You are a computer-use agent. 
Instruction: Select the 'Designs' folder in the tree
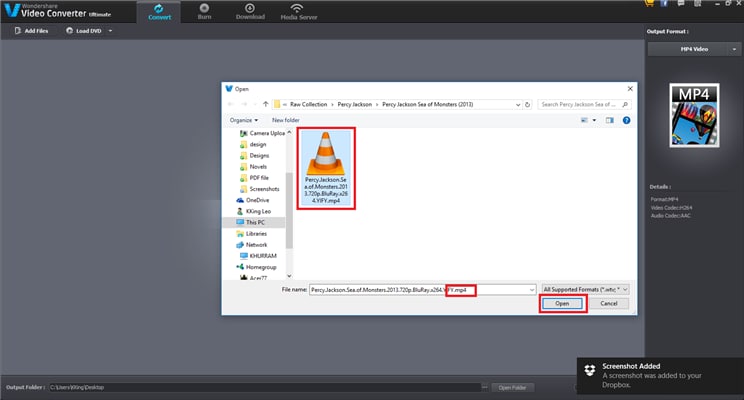tap(254, 156)
